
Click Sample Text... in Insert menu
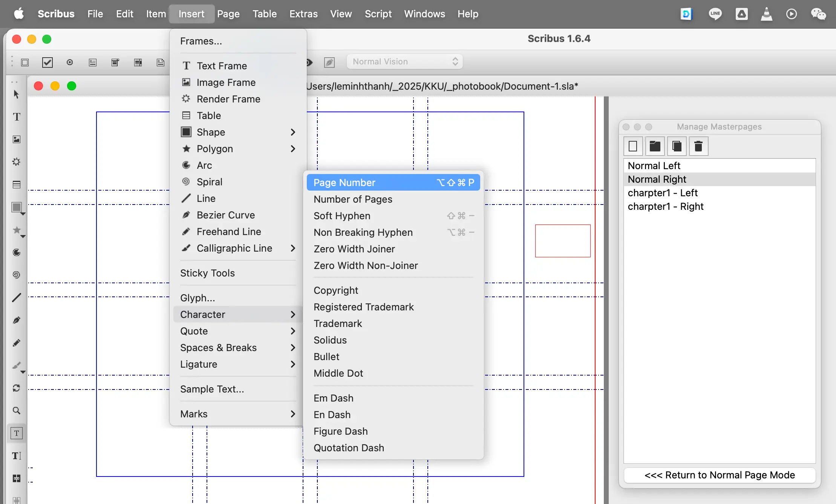pos(212,389)
